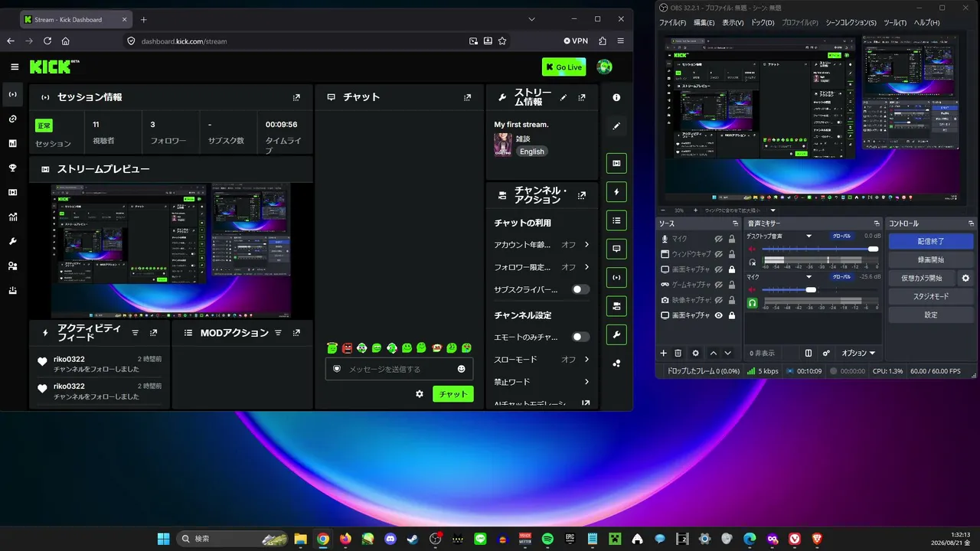Open the オプション dropdown in OBS mixer

858,353
